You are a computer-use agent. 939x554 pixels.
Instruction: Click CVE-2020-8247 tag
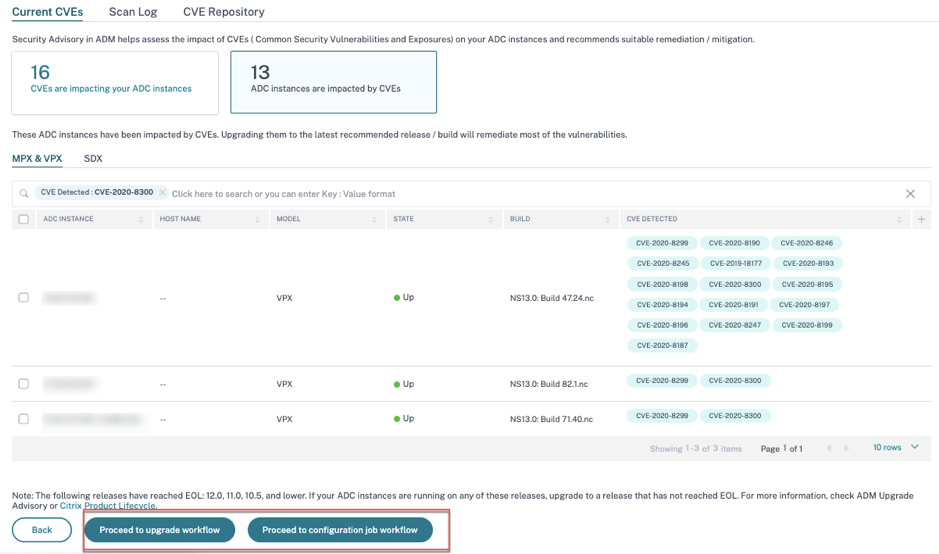735,325
